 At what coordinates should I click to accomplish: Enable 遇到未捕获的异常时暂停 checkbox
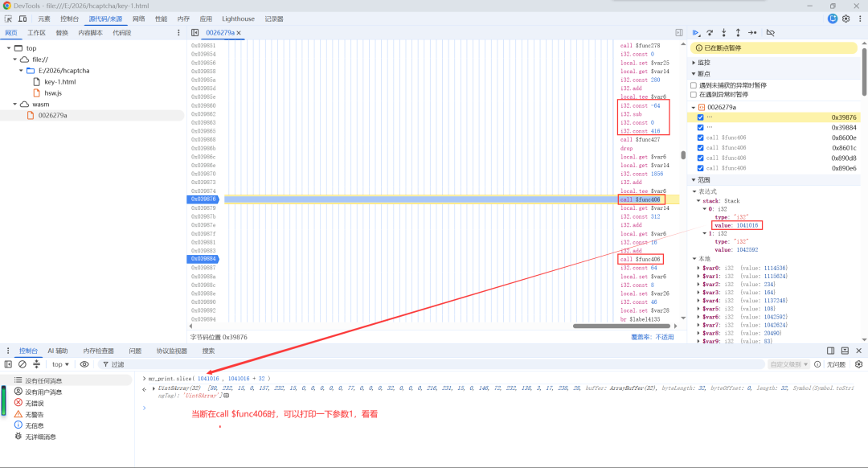[694, 85]
